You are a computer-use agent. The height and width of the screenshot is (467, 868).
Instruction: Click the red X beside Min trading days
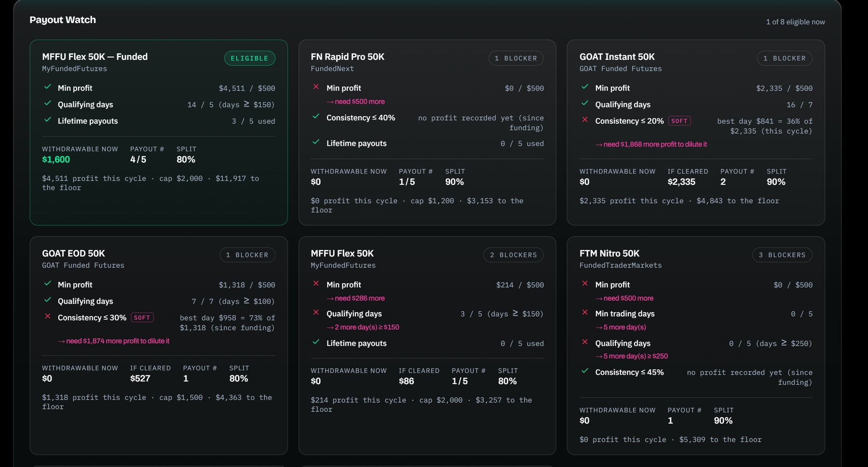tap(585, 313)
